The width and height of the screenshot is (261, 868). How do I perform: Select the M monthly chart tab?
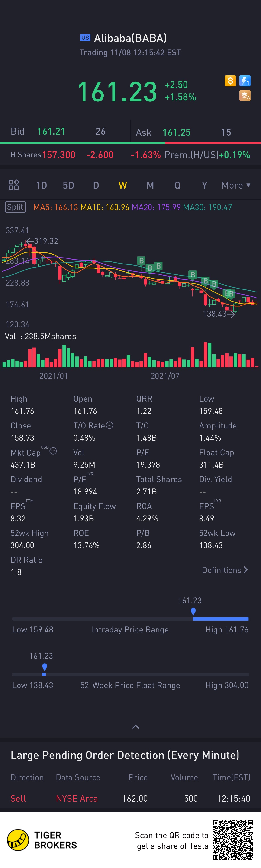coord(150,185)
